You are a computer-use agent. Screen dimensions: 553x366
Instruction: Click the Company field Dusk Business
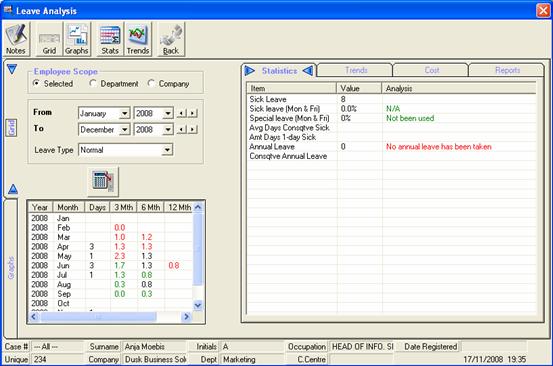coord(153,359)
